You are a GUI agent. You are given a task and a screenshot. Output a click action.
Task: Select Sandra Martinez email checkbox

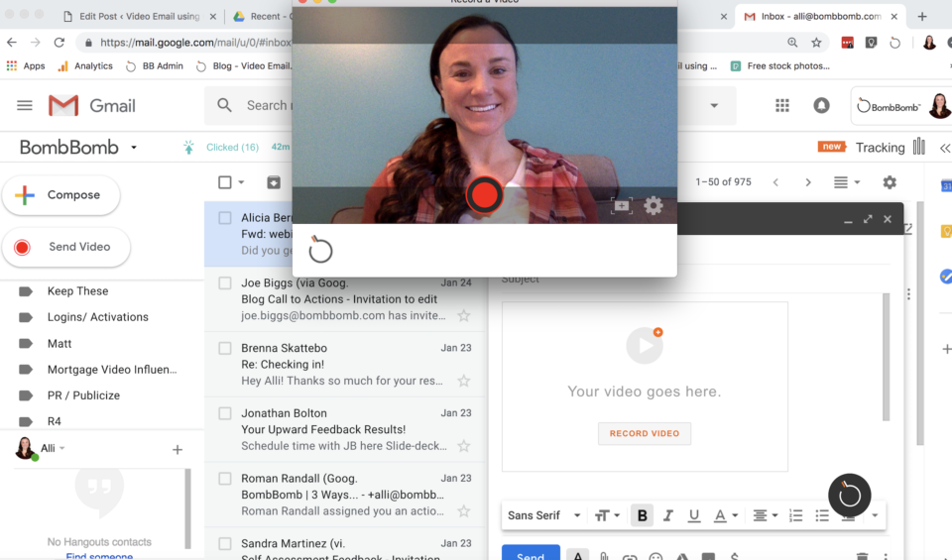(225, 543)
